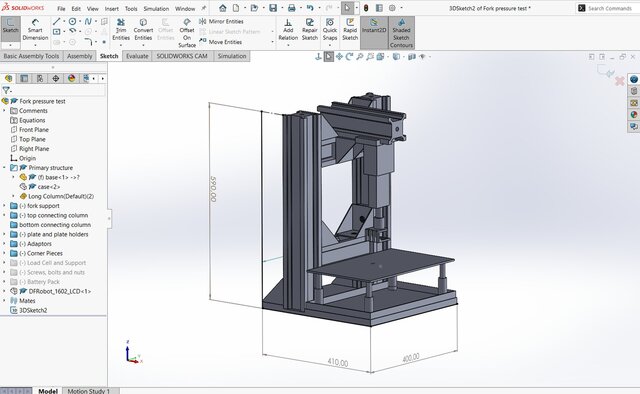Open the Motion Study 1 tab
The height and width of the screenshot is (394, 640).
click(x=89, y=391)
